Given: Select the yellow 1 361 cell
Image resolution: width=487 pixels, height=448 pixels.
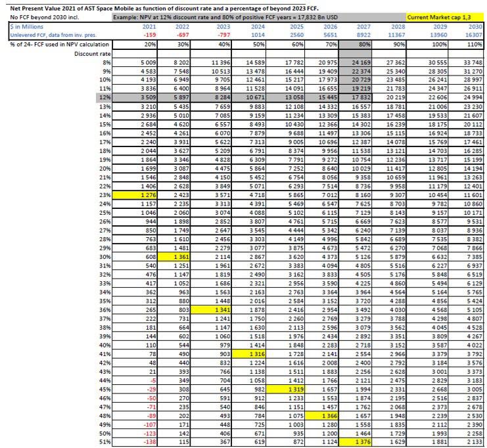Looking at the screenshot, I should [174, 257].
